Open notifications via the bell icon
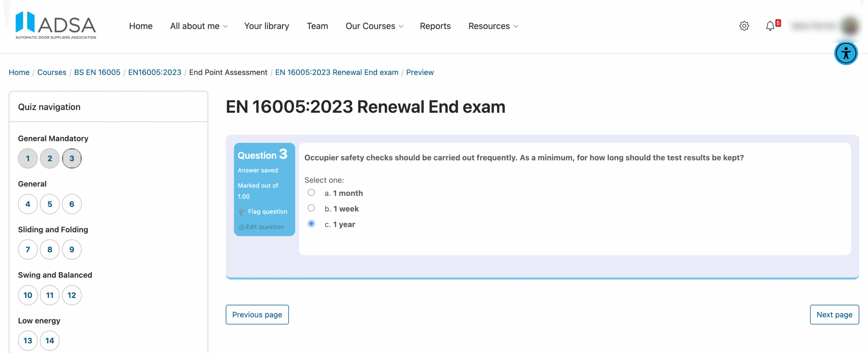 [770, 26]
